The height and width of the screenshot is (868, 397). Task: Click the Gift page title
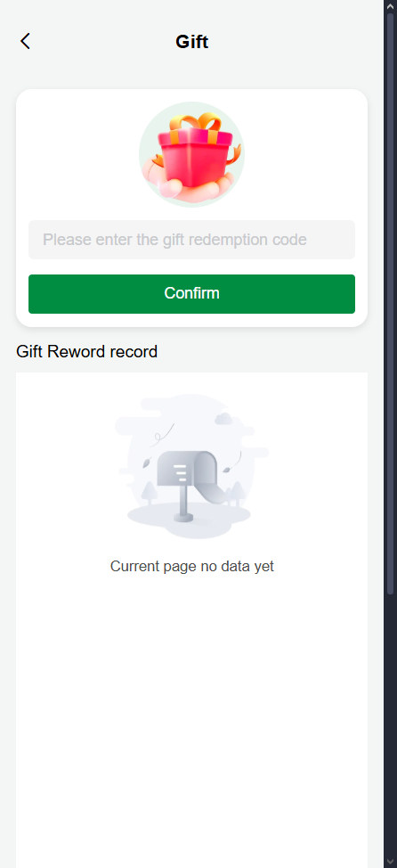coord(192,42)
